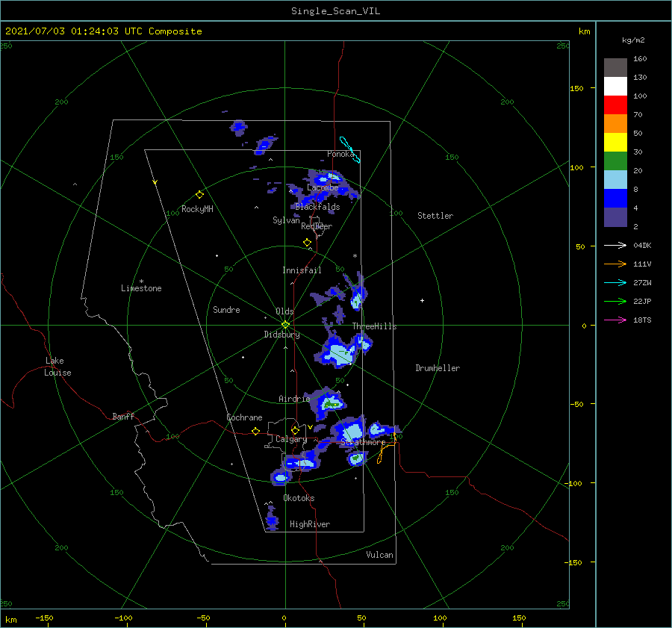Click the yellow diamond marker south of RedDeer
Viewport: 672px width, 628px height.
(x=307, y=243)
